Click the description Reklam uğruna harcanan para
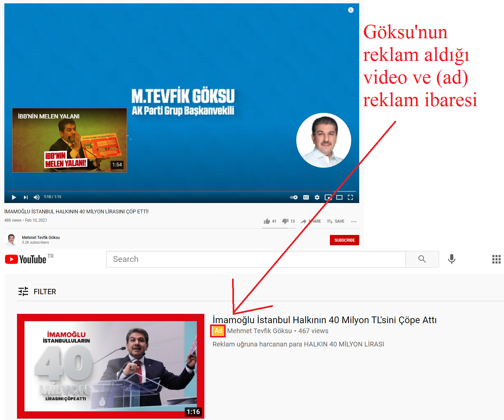The width and height of the screenshot is (504, 420). tap(298, 344)
